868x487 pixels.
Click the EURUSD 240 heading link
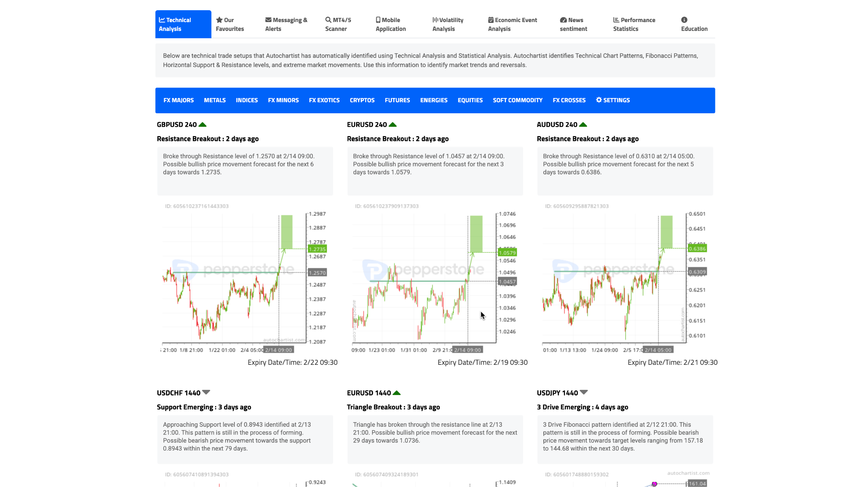coord(367,125)
